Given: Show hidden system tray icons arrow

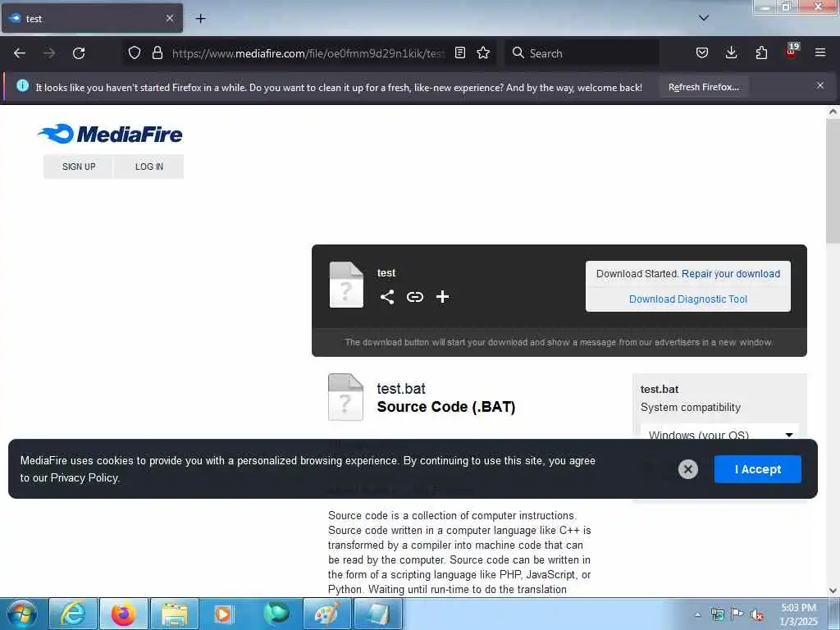Looking at the screenshot, I should click(x=697, y=614).
